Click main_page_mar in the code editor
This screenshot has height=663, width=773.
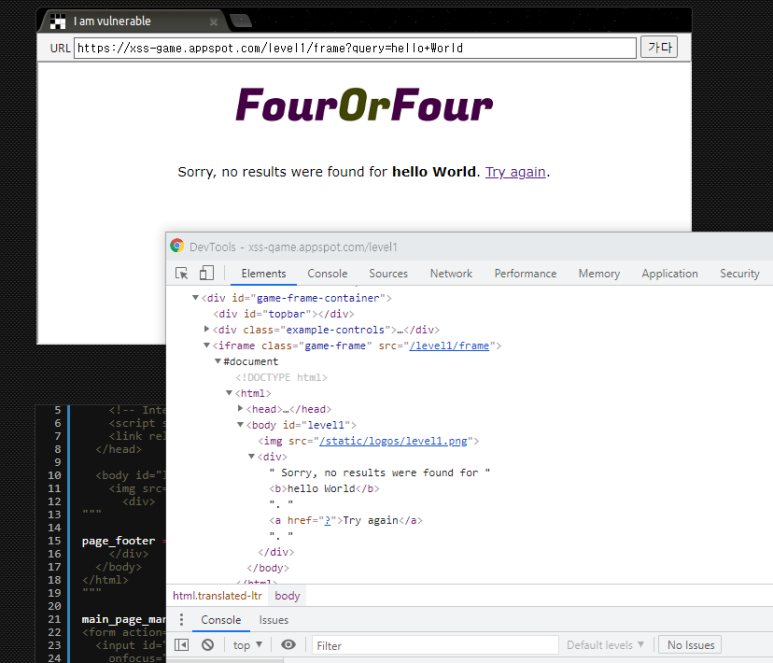tap(123, 619)
